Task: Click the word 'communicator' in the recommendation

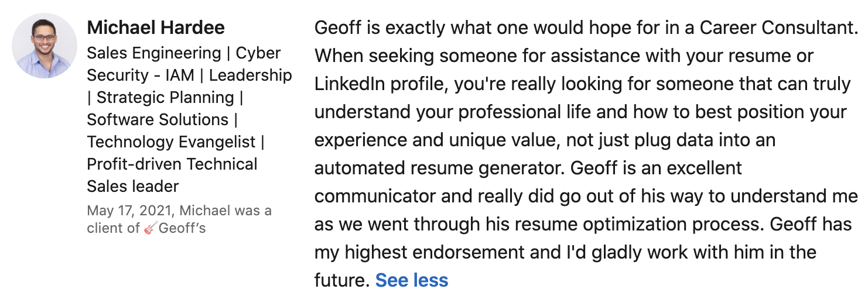Action: pyautogui.click(x=375, y=196)
